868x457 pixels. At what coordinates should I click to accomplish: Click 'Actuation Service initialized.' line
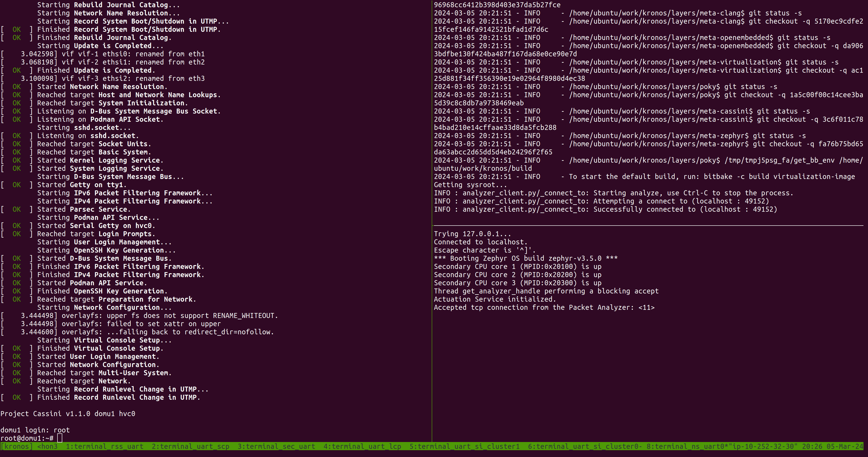495,299
